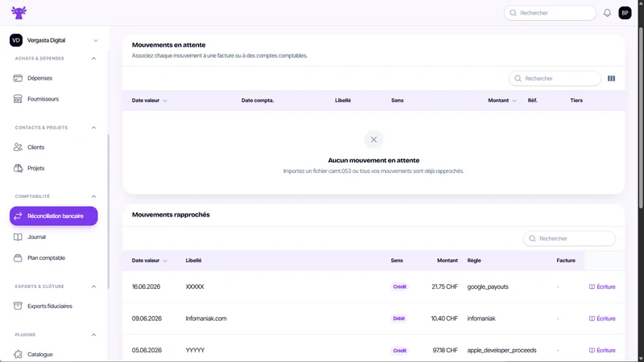The image size is (644, 362).
Task: Focus the Mouvements rapprochés search field
Action: coord(569,238)
